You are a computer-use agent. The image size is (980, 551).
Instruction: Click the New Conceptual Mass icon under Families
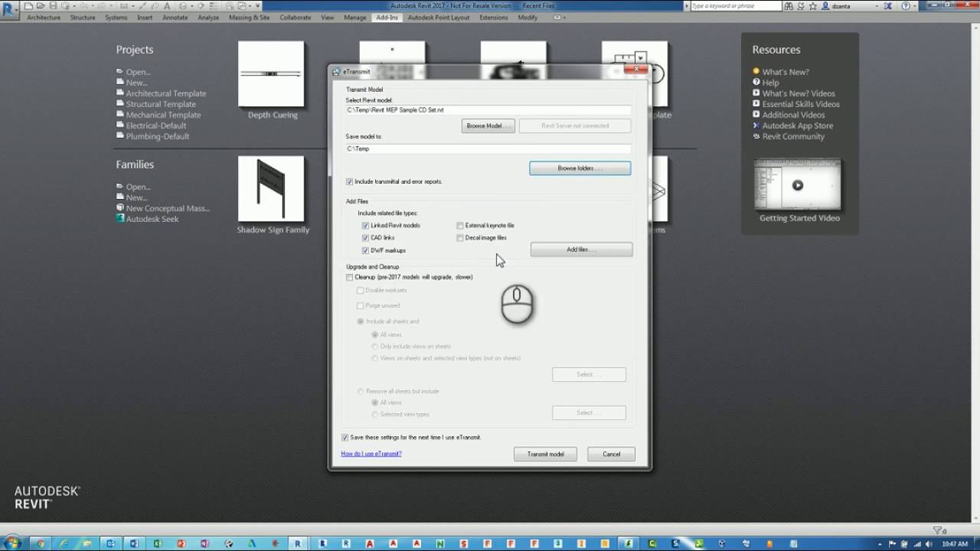(120, 207)
